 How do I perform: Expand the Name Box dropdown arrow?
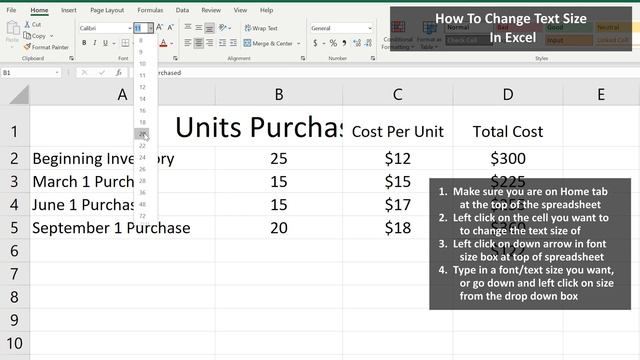point(57,72)
